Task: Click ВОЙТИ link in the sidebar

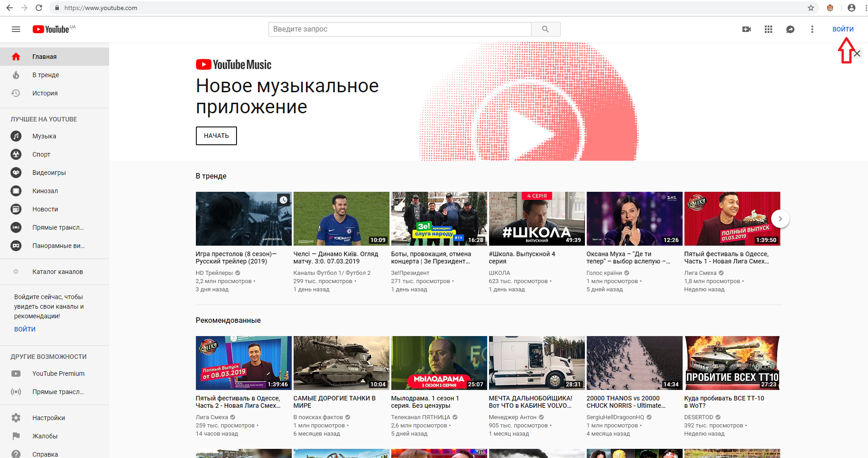Action: [25, 329]
